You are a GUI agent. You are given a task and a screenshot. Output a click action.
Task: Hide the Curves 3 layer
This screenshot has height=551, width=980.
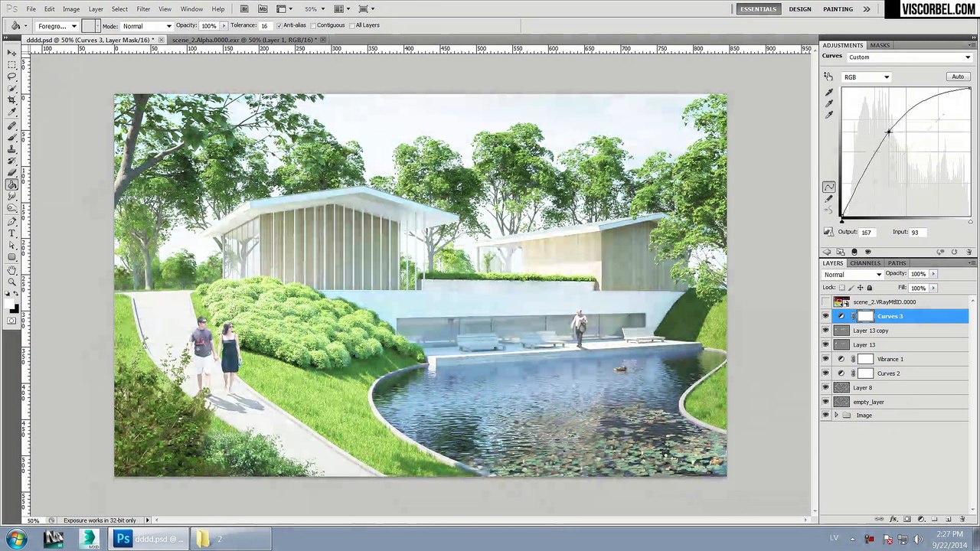pyautogui.click(x=825, y=316)
